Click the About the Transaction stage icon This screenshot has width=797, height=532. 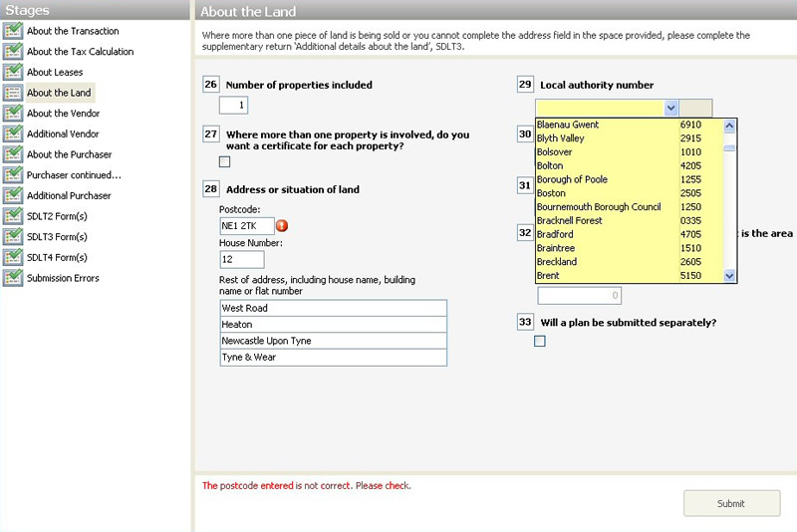(13, 31)
